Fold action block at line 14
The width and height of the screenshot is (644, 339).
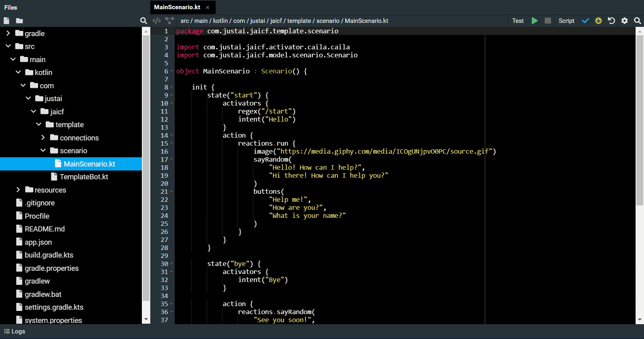click(172, 135)
